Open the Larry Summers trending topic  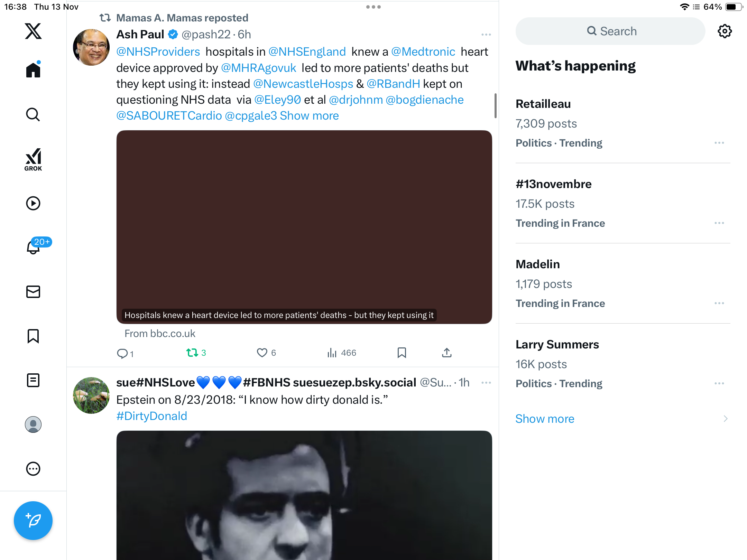pos(557,344)
